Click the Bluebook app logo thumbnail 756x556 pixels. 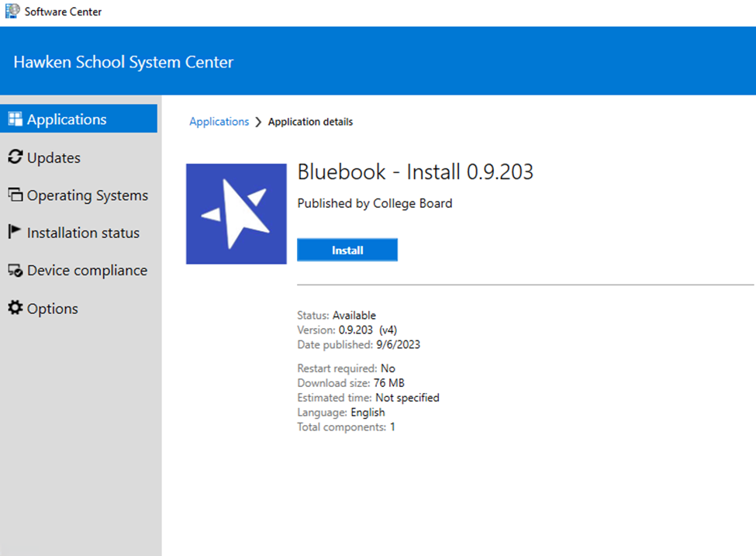point(236,214)
